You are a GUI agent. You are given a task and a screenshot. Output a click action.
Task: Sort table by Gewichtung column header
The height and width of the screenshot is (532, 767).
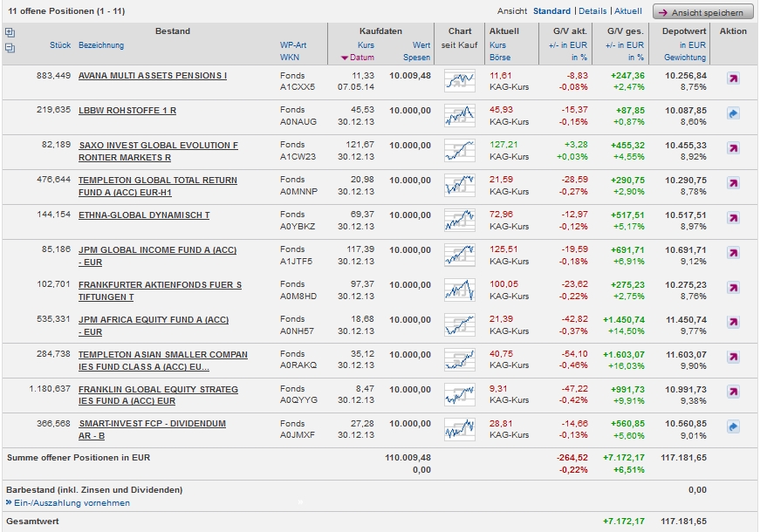686,58
